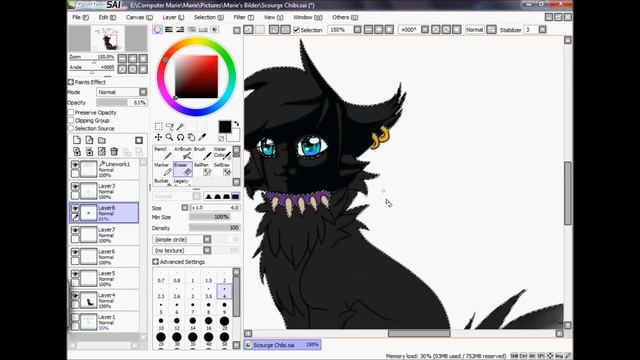Click the flip view horizontally button
640x360 pixels.
[491, 30]
